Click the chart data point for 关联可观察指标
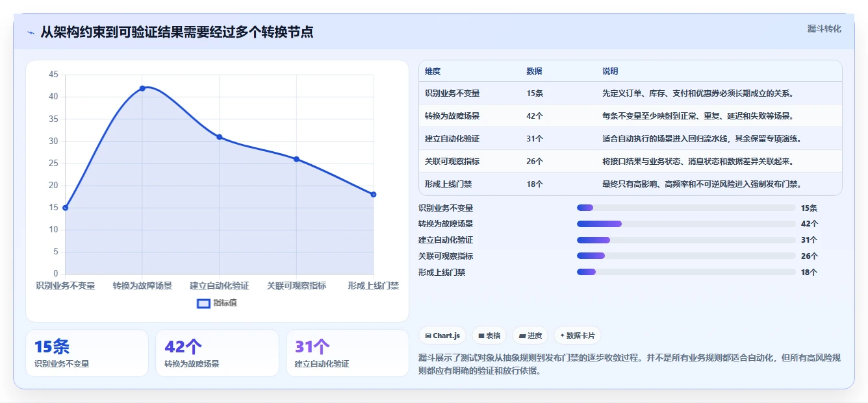The height and width of the screenshot is (403, 868). [296, 159]
